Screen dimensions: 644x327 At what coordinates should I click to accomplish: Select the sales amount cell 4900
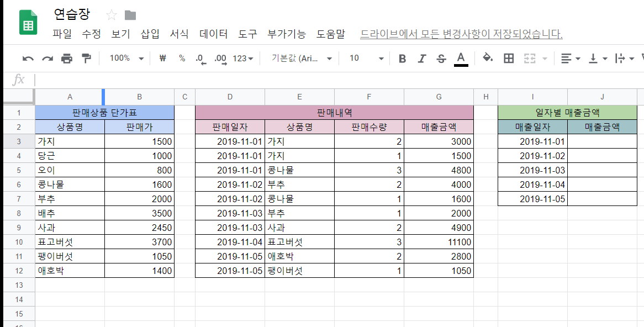(x=439, y=228)
